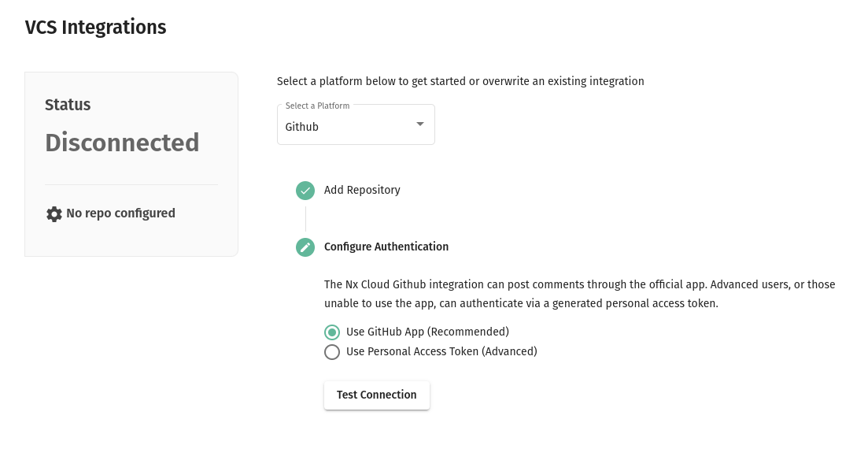This screenshot has width=868, height=449.
Task: Open the Github platform select field
Action: 346,126
